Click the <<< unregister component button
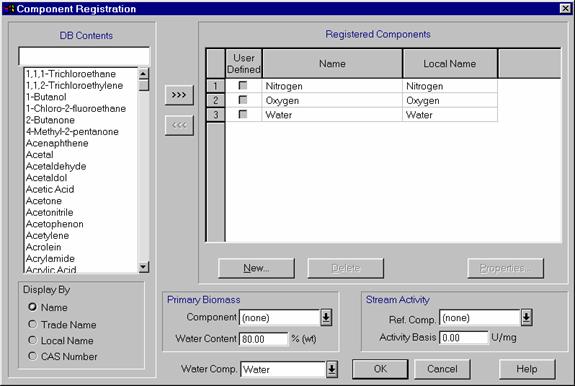The height and width of the screenshot is (386, 575). pos(179,125)
